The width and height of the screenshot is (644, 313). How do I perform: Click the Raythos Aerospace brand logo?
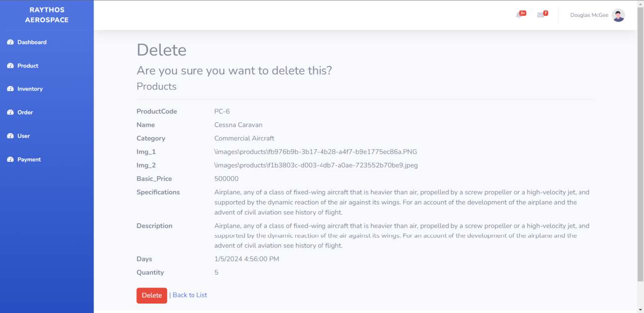[47, 15]
